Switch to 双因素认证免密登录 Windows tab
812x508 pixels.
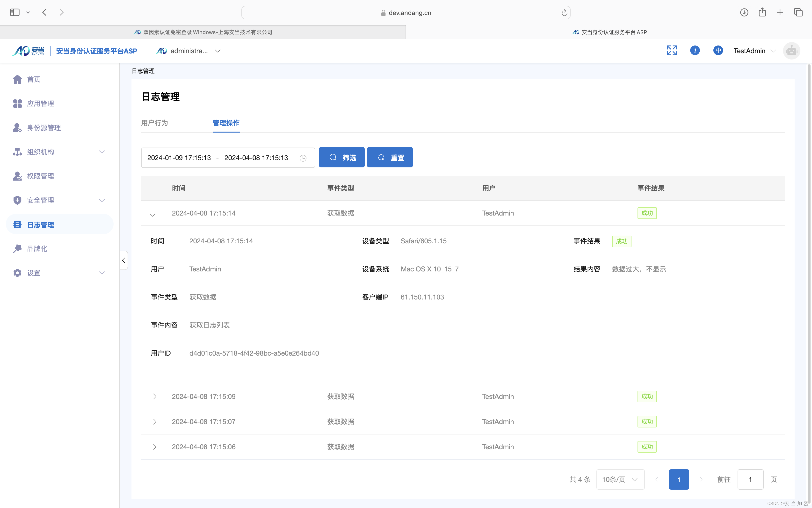[203, 32]
